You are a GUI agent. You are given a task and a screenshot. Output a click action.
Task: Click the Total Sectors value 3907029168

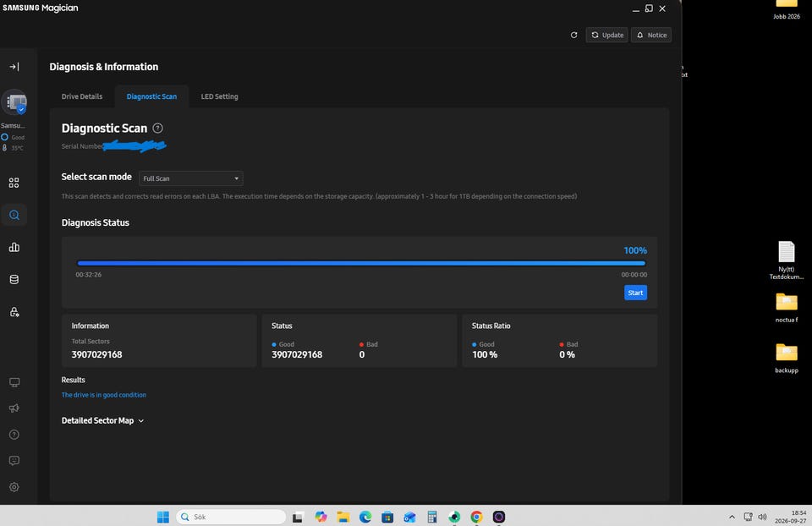pos(96,354)
